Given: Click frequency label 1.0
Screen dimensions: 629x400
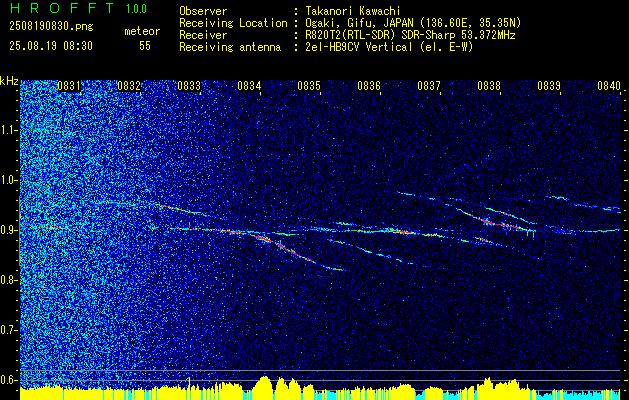Looking at the screenshot, I should [8, 180].
